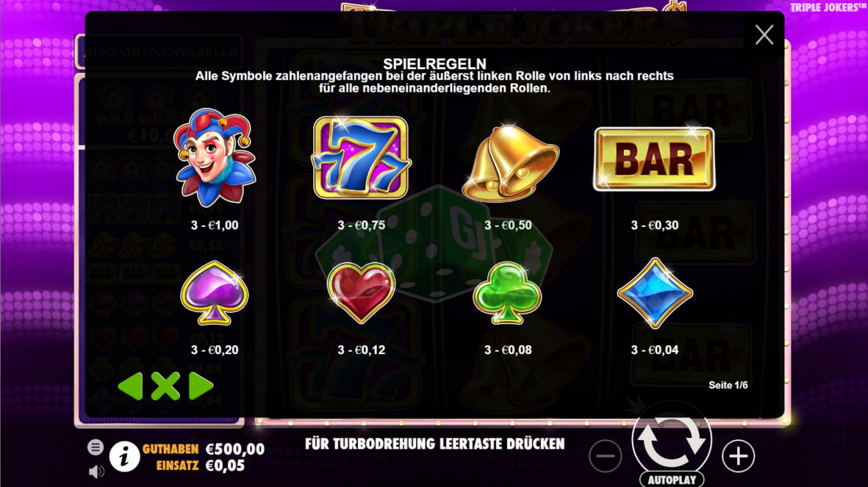868x487 pixels.
Task: Increase bet with the plus button
Action: pyautogui.click(x=738, y=456)
